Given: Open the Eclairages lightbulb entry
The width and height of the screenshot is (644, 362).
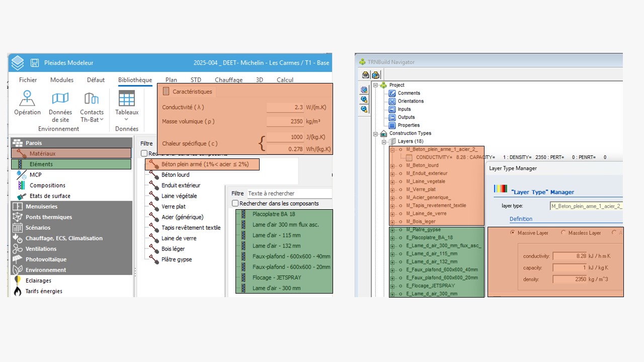Looking at the screenshot, I should tap(18, 281).
